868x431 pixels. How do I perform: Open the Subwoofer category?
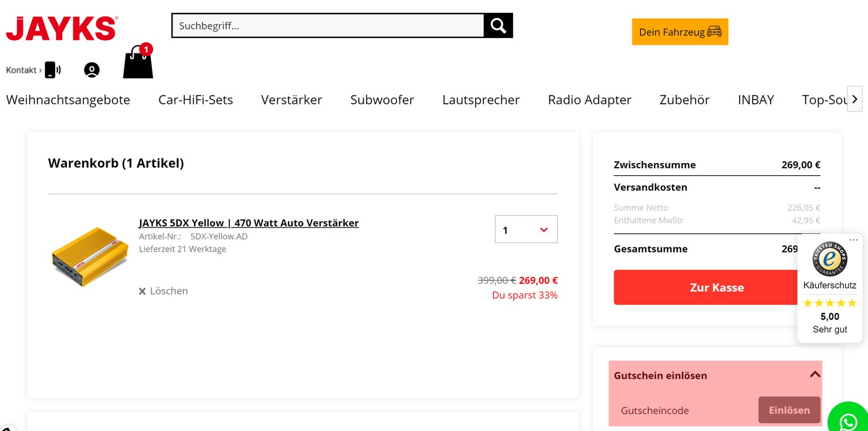pyautogui.click(x=382, y=100)
